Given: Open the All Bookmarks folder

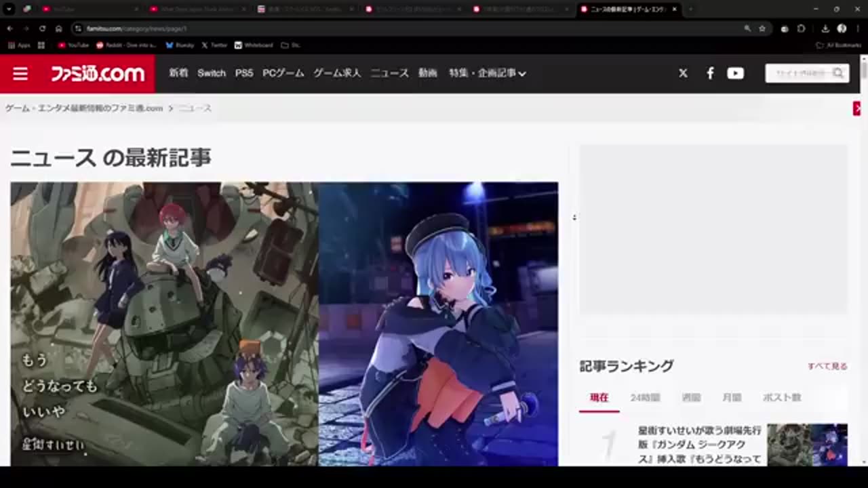Looking at the screenshot, I should coord(839,45).
